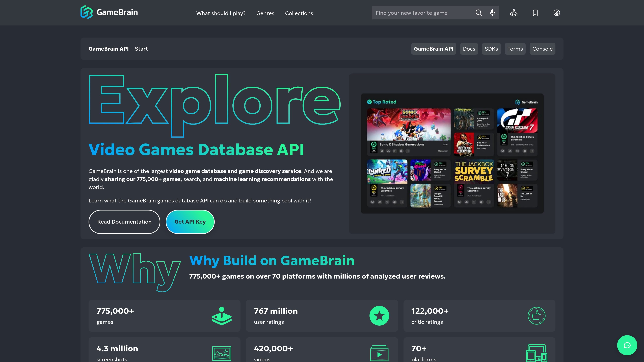Click the search magnifier icon

[x=479, y=13]
